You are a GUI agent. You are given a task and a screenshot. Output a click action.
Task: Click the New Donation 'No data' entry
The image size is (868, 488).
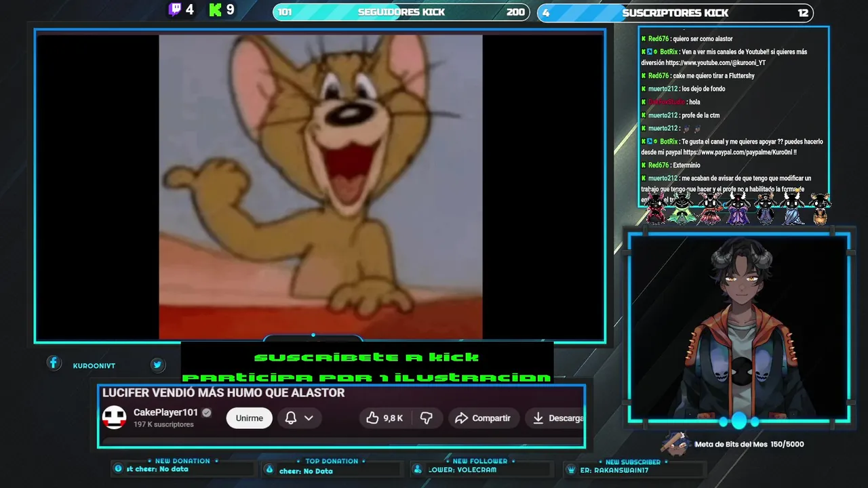pyautogui.click(x=157, y=469)
